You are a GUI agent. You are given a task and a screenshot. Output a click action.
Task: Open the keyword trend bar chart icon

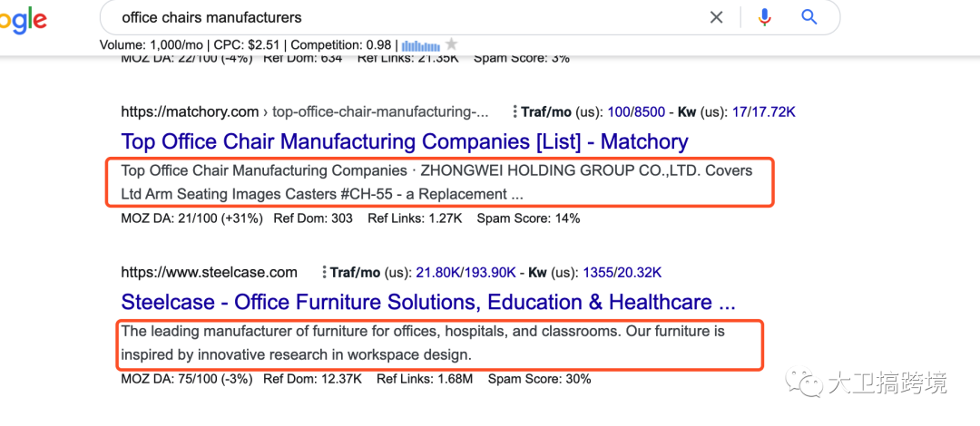tap(420, 44)
